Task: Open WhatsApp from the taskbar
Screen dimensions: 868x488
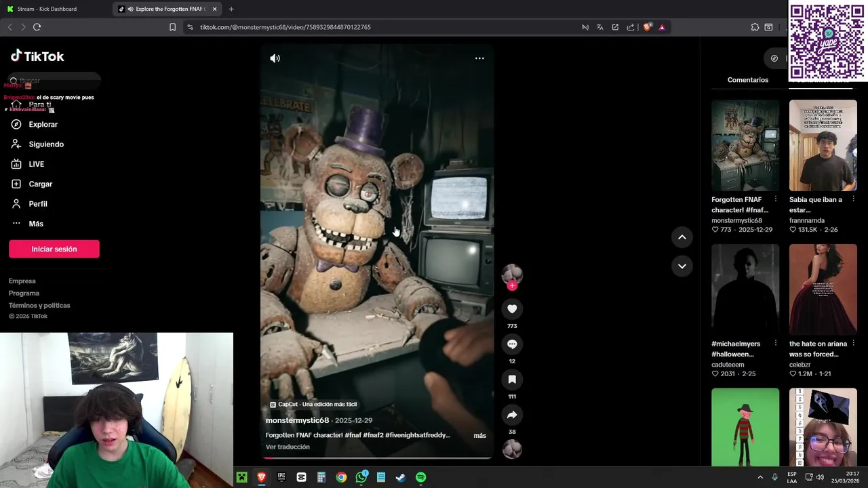Action: pyautogui.click(x=361, y=478)
